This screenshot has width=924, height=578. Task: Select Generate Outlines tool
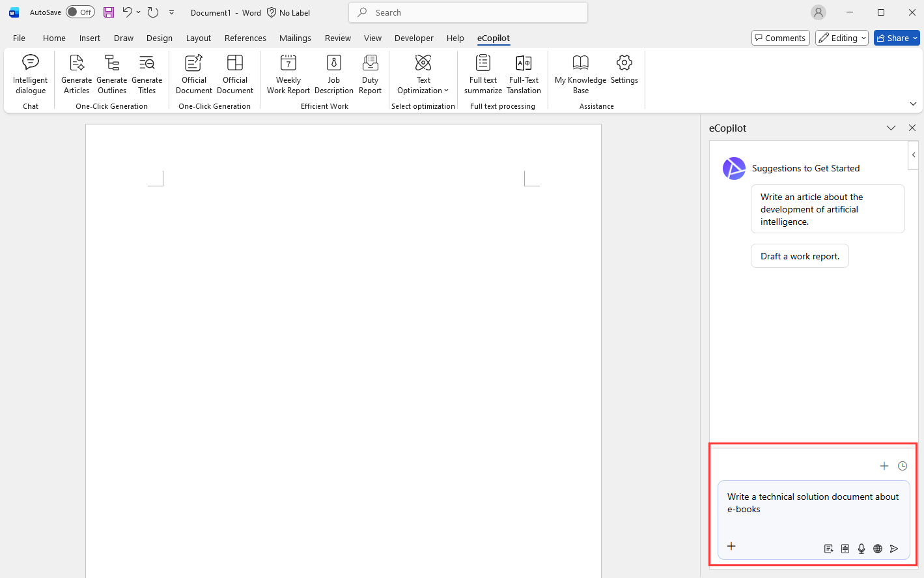coord(112,74)
